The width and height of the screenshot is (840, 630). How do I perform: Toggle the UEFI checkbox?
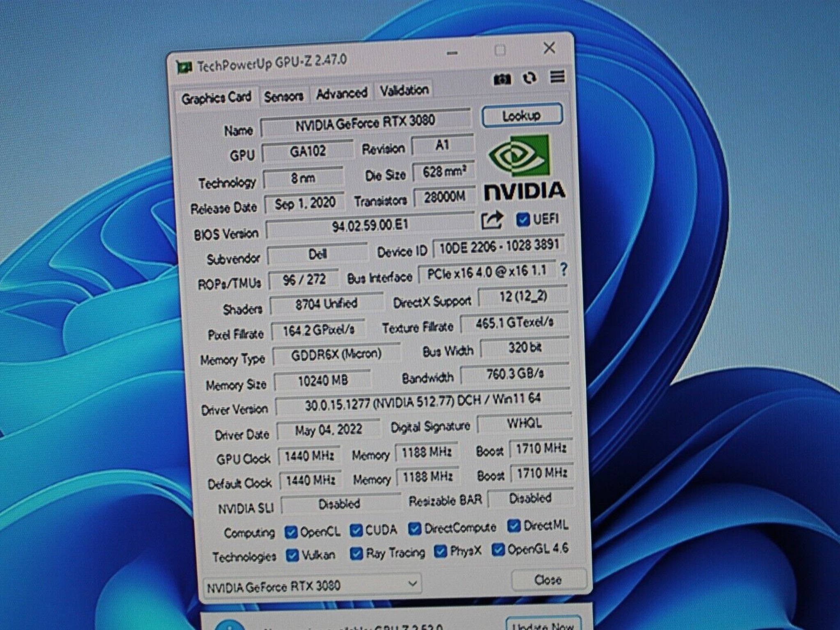click(x=523, y=219)
